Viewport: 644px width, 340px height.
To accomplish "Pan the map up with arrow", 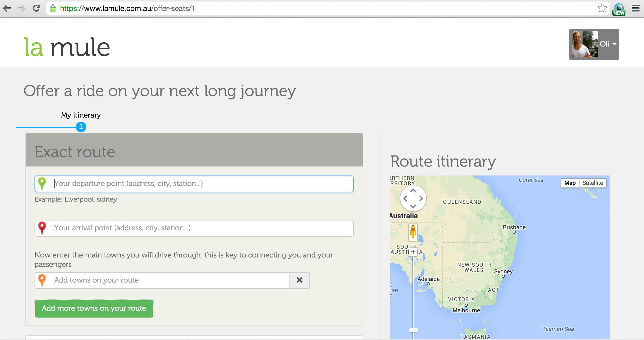I will pos(413,191).
